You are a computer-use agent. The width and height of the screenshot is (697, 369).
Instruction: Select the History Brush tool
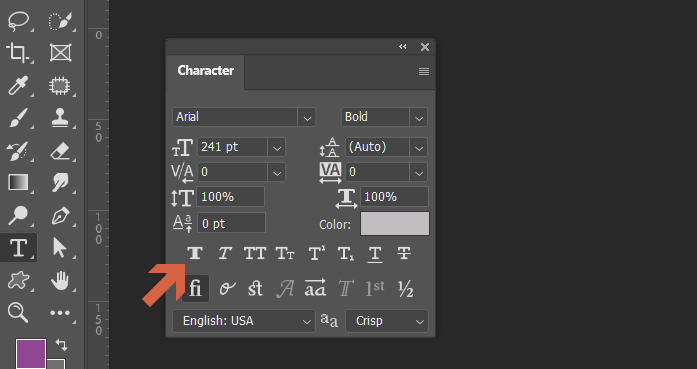pyautogui.click(x=18, y=151)
